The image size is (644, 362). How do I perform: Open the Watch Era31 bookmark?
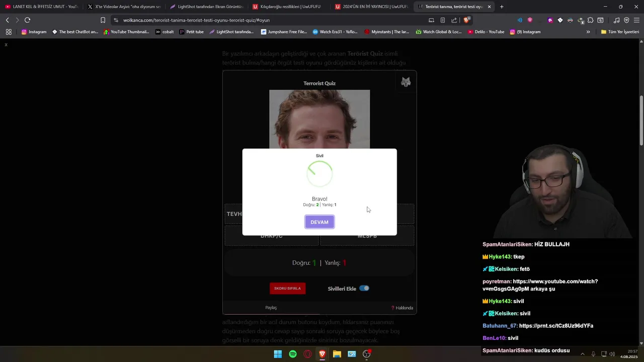335,32
